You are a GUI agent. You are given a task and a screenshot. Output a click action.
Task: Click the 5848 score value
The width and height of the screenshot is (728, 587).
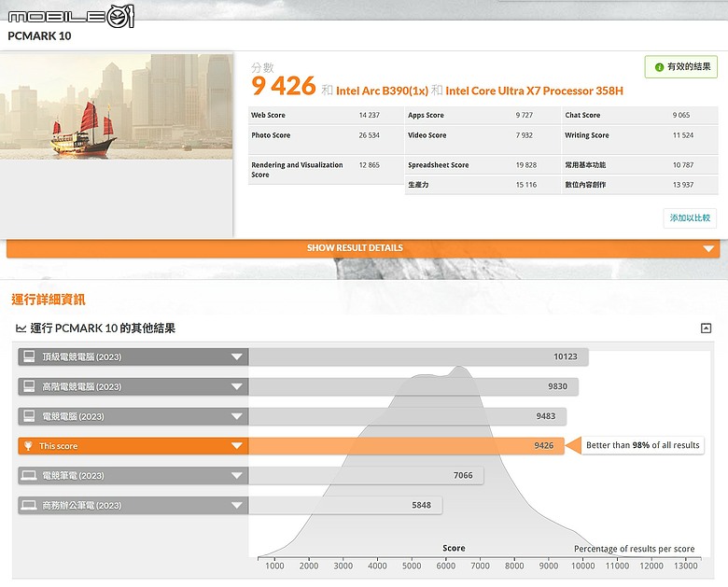[x=421, y=505]
